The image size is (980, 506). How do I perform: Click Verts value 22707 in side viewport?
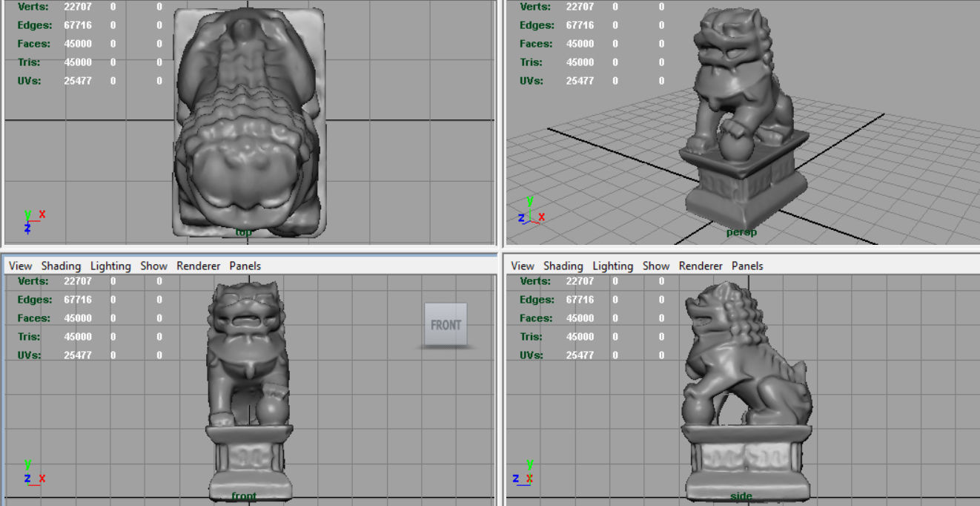coord(580,281)
